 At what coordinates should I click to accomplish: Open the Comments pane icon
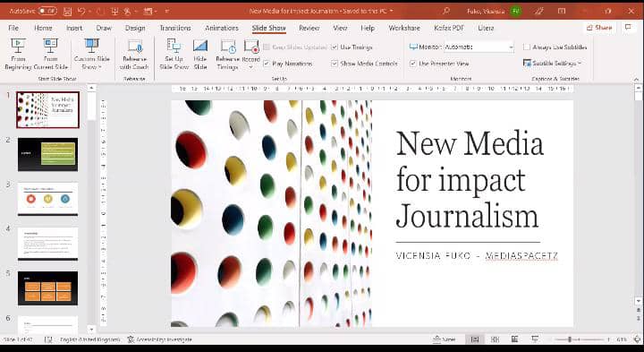point(628,28)
